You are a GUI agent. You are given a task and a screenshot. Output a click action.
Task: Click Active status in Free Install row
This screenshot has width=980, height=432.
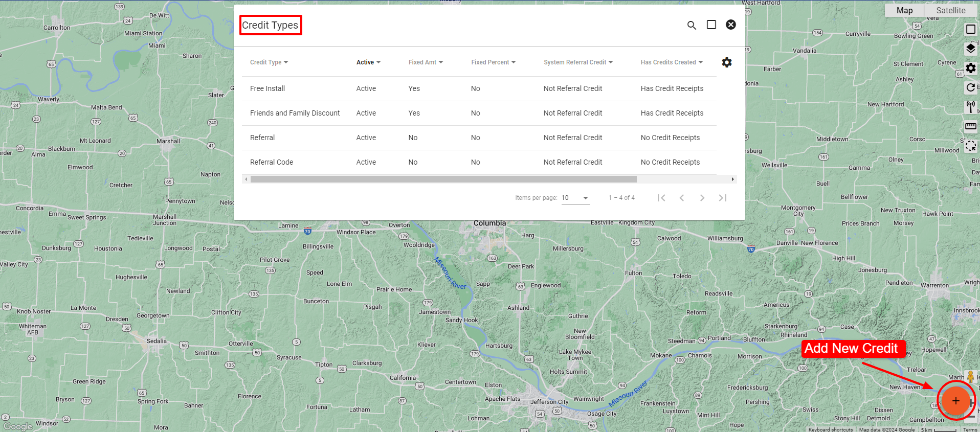(366, 88)
